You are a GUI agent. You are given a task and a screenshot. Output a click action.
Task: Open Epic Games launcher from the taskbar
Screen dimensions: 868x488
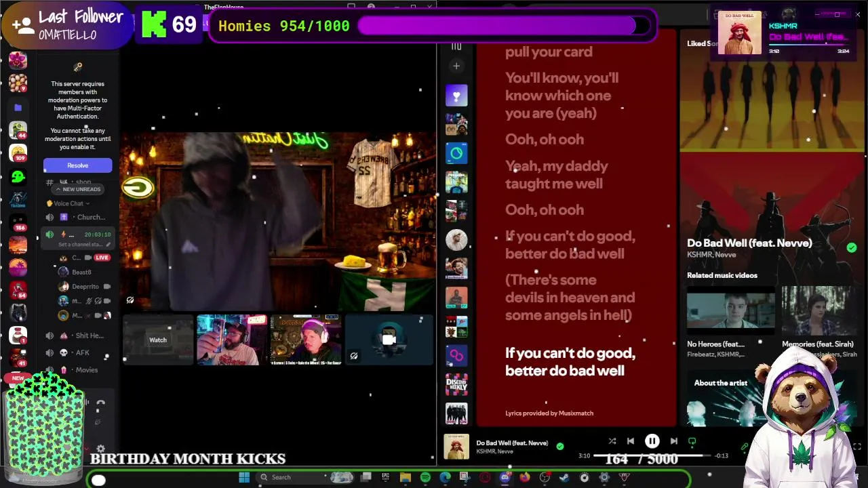(x=386, y=477)
